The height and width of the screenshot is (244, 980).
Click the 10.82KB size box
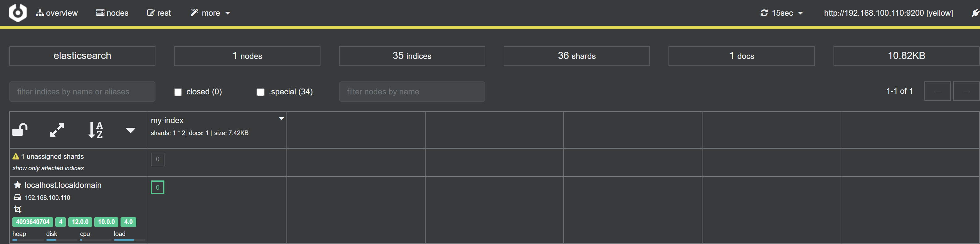[906, 56]
